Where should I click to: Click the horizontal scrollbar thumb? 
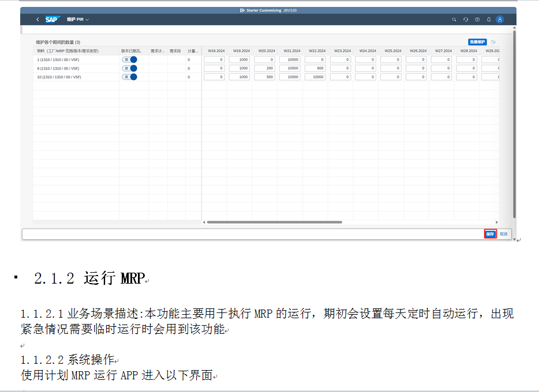point(274,222)
